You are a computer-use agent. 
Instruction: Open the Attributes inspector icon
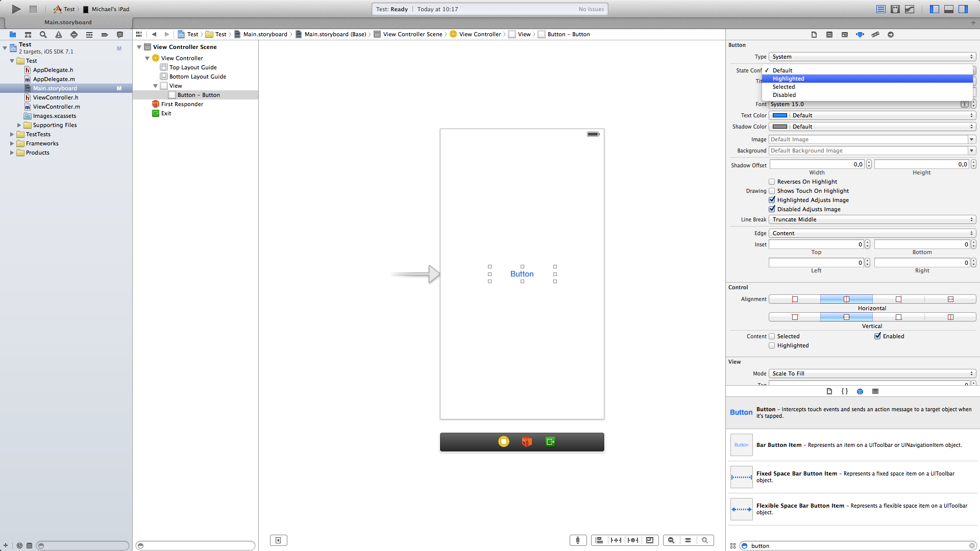click(860, 35)
